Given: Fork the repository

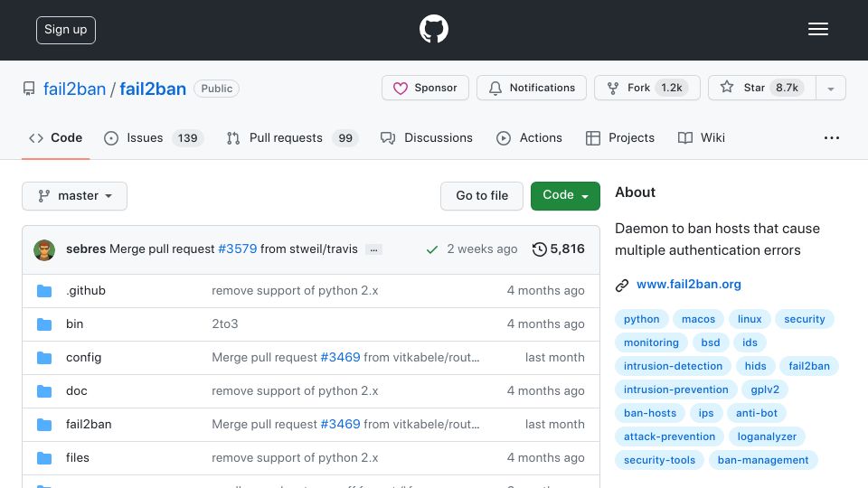Looking at the screenshot, I should click(647, 88).
